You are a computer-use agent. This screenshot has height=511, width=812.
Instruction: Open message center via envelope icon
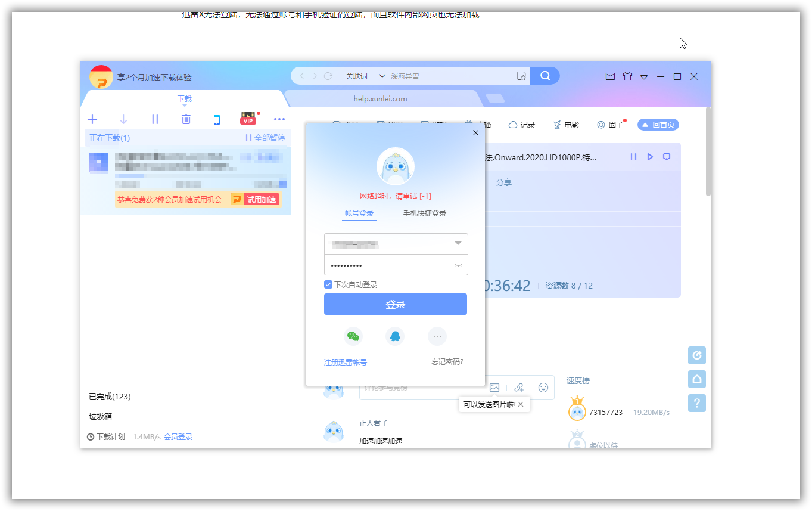609,76
